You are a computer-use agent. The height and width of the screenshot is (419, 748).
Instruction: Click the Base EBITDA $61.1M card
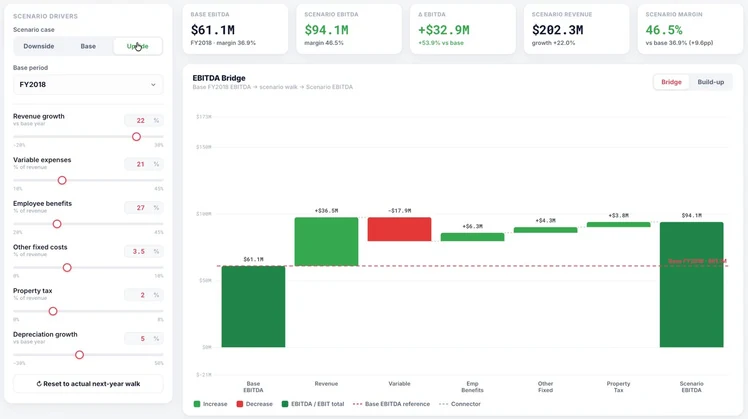pyautogui.click(x=235, y=29)
